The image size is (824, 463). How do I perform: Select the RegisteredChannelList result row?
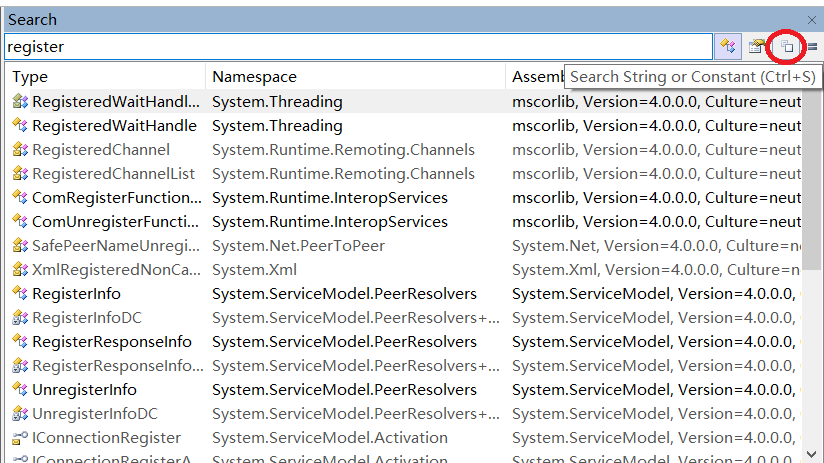pos(113,174)
